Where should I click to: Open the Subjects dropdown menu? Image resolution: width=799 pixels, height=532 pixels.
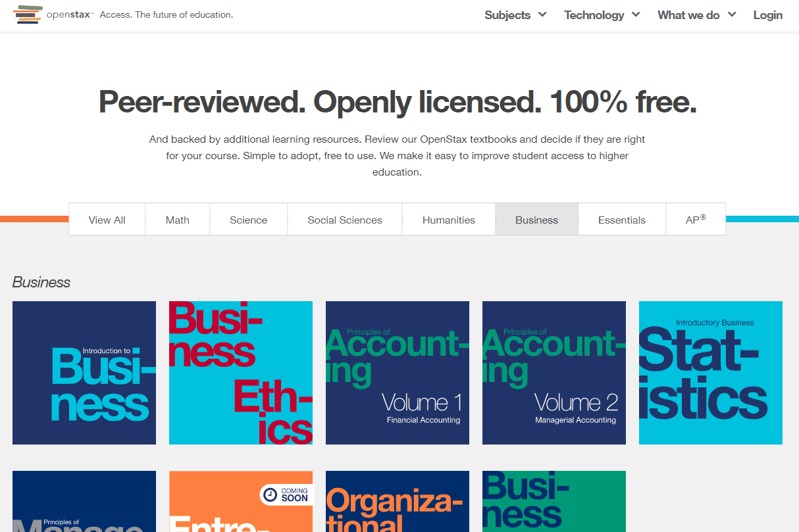pyautogui.click(x=515, y=14)
